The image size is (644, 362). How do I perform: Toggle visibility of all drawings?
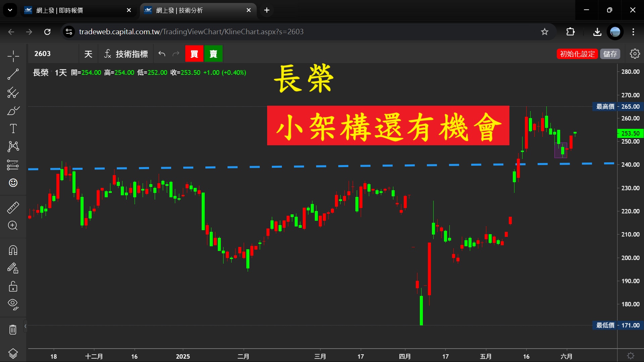tap(13, 304)
